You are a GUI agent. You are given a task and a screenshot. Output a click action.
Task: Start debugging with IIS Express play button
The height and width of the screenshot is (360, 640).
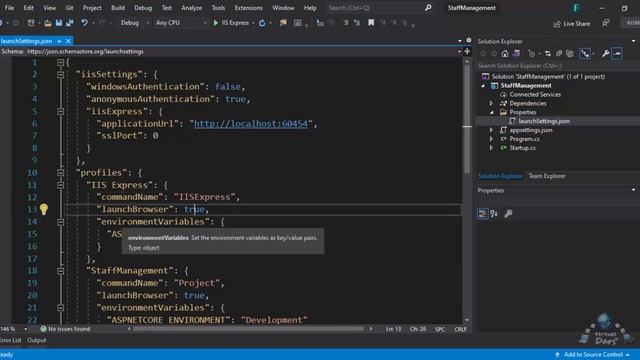coord(216,23)
